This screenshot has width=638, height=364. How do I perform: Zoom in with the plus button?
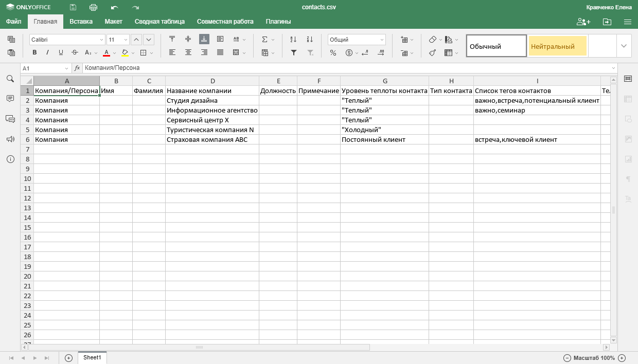click(622, 358)
